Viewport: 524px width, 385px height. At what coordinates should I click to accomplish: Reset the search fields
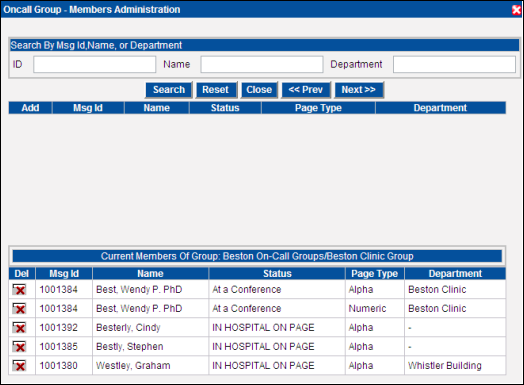(x=216, y=90)
